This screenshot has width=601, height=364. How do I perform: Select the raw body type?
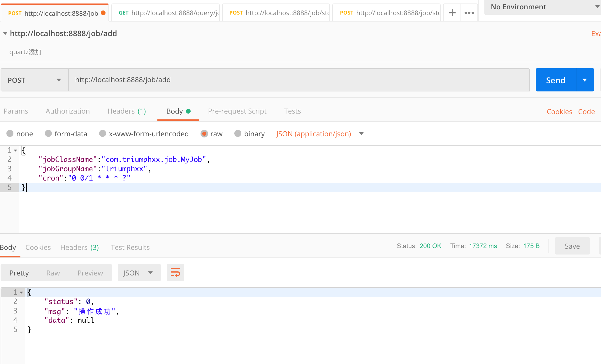[x=212, y=134]
